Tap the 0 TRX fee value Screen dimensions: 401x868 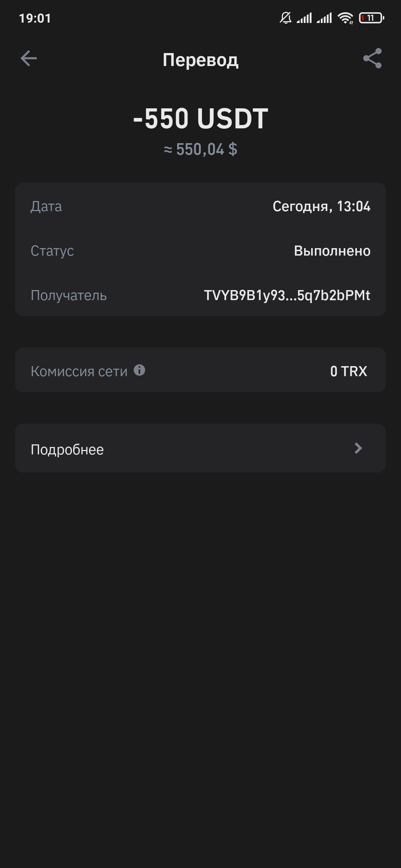click(348, 371)
